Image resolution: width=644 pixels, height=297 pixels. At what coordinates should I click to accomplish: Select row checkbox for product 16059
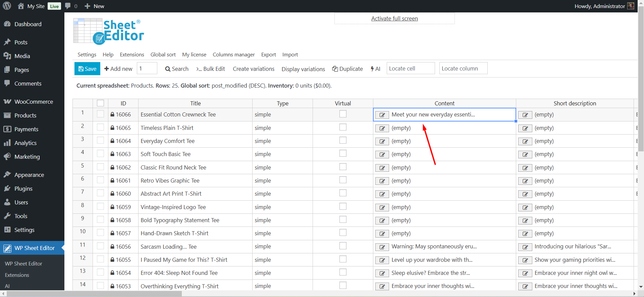point(100,207)
